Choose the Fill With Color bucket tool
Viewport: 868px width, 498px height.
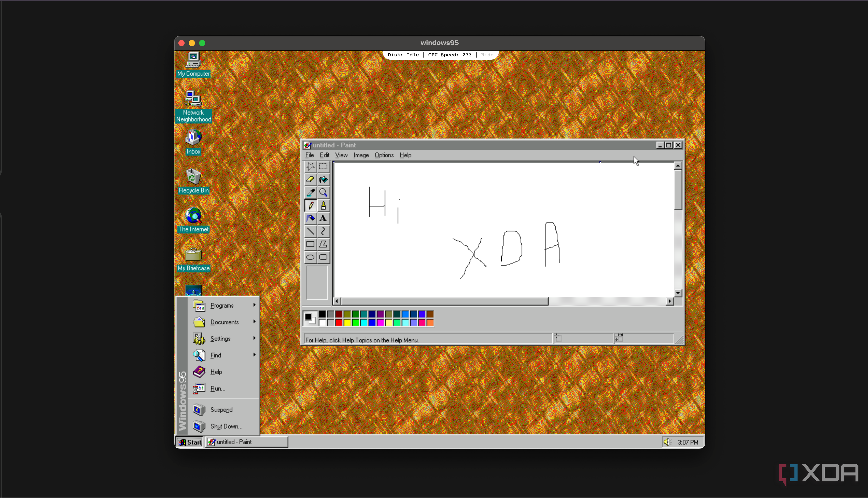coord(323,179)
